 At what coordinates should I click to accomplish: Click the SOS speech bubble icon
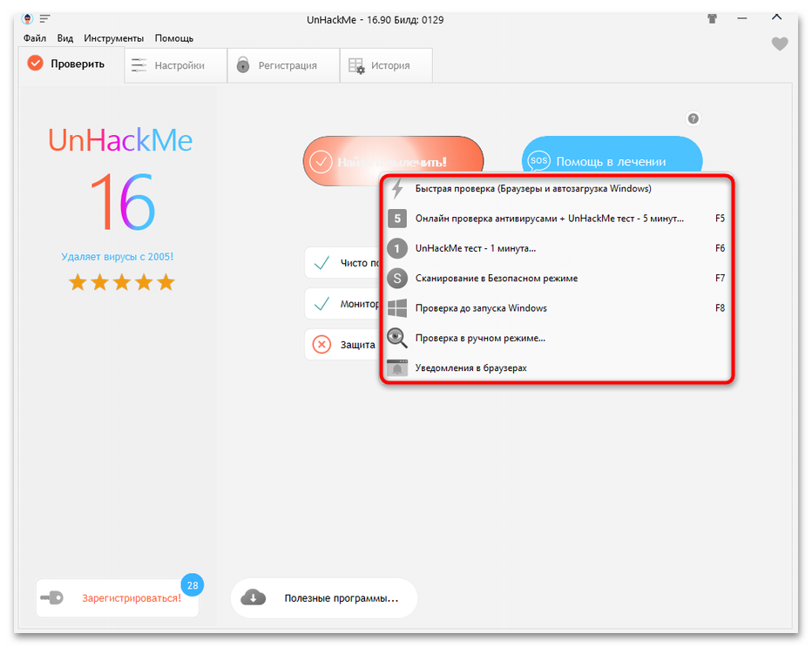coord(538,160)
